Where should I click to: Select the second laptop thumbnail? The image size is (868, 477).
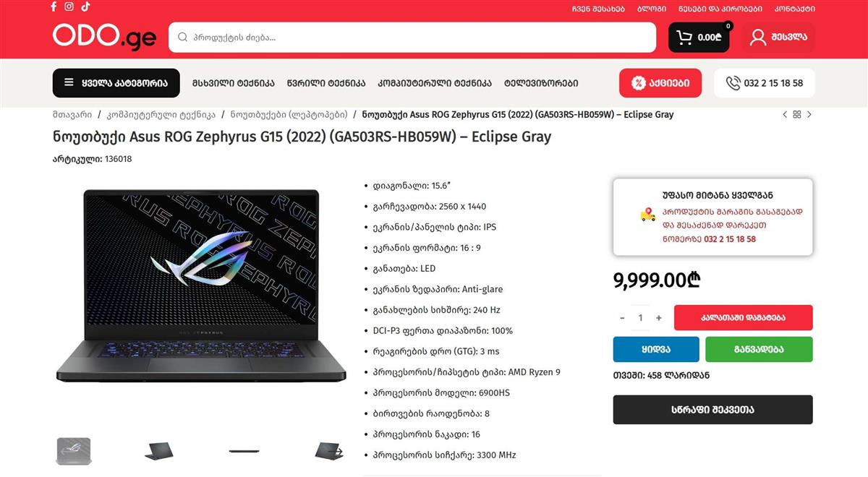click(x=159, y=451)
